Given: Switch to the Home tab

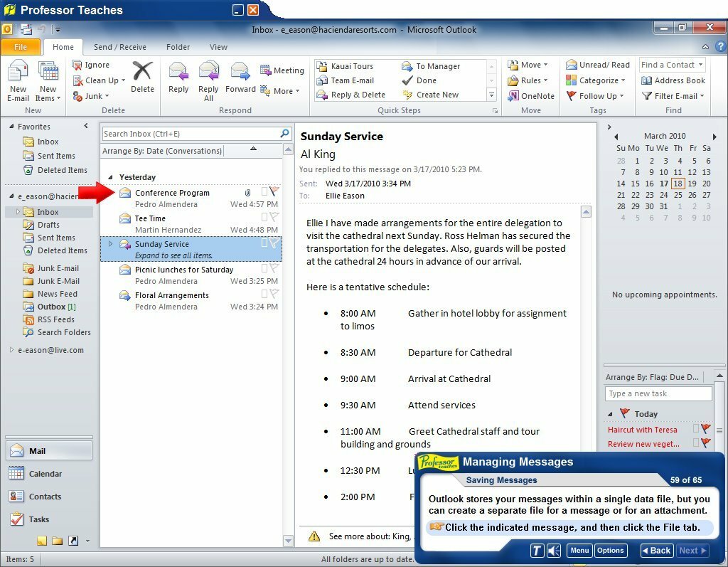Looking at the screenshot, I should 63,47.
